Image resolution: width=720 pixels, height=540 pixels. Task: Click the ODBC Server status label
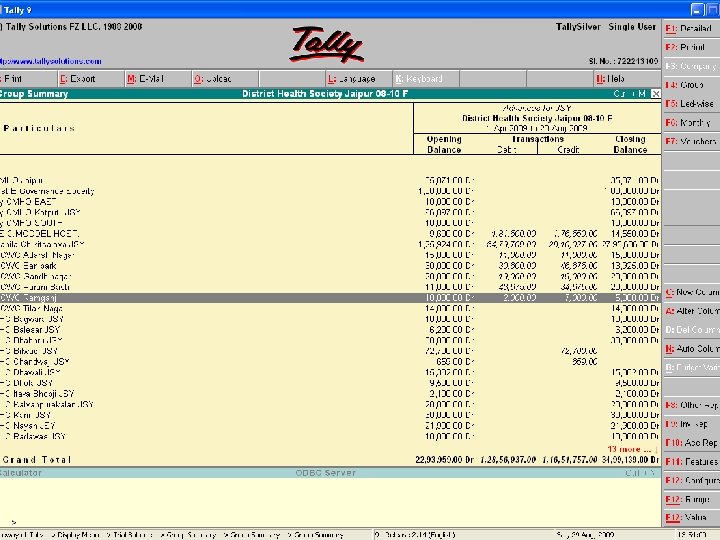[x=326, y=472]
